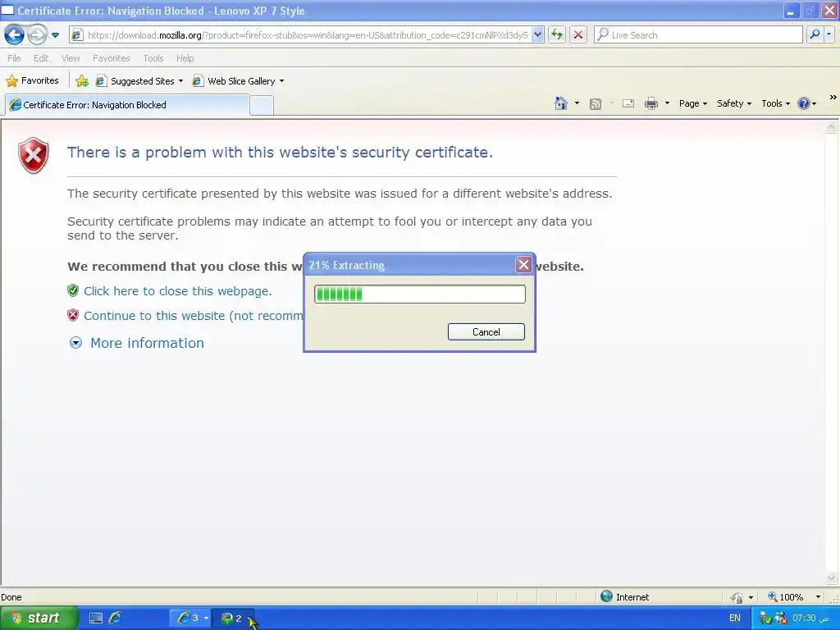Click the Live Search input box
This screenshot has width=840, height=630.
699,35
